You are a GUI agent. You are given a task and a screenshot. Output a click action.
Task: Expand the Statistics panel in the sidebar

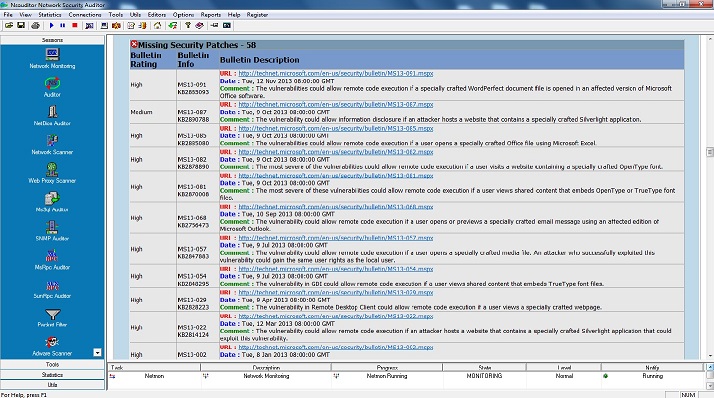(52, 375)
